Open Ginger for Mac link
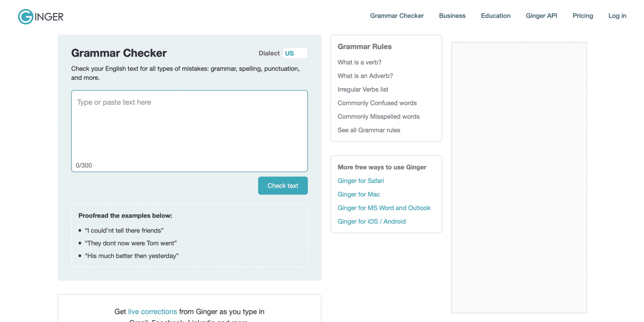The height and width of the screenshot is (322, 644). [359, 194]
